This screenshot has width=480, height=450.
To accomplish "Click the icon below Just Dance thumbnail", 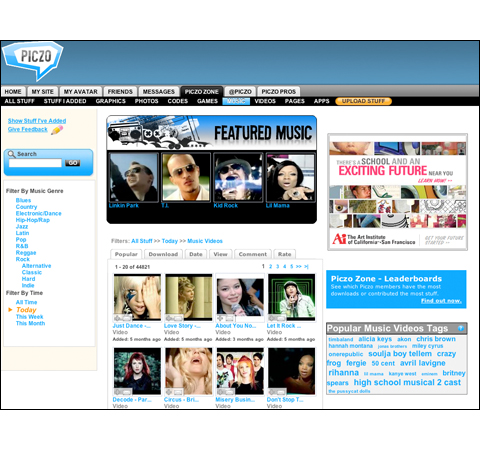I will (117, 318).
